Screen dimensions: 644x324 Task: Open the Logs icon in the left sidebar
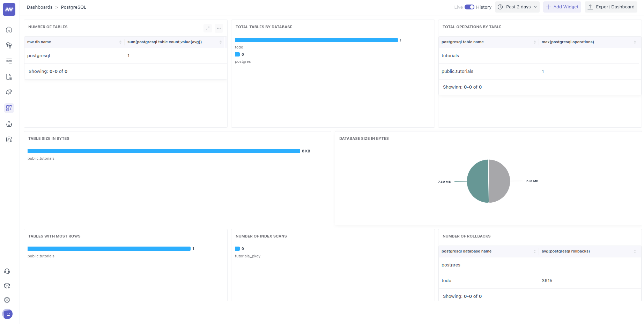9,61
